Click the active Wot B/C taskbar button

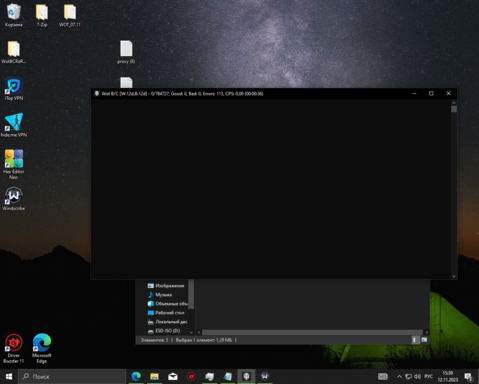pyautogui.click(x=246, y=377)
